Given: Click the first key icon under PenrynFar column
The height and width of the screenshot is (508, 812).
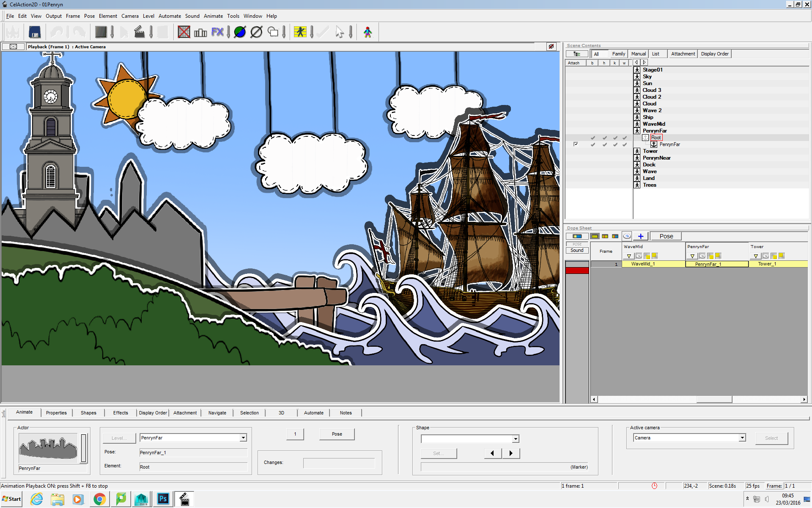Looking at the screenshot, I should (710, 256).
